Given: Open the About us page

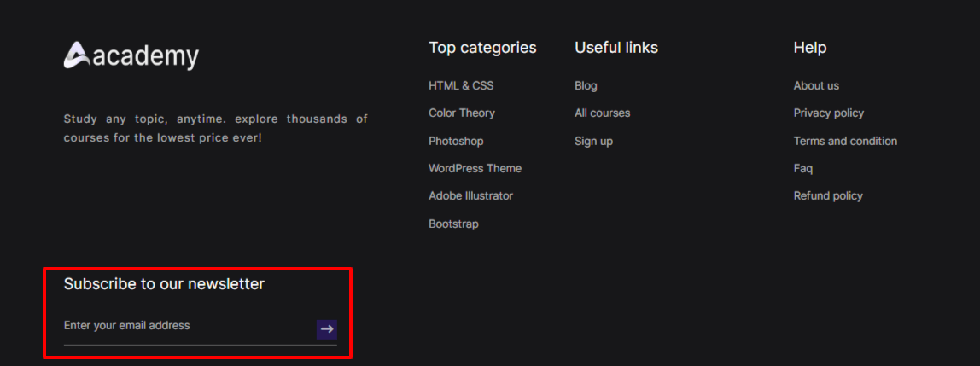Looking at the screenshot, I should click(x=816, y=85).
